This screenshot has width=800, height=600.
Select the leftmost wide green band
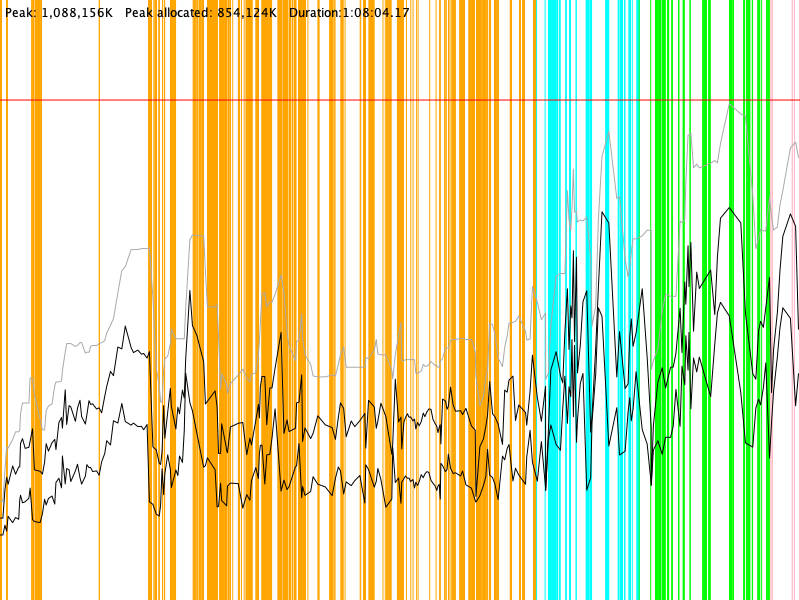660,300
